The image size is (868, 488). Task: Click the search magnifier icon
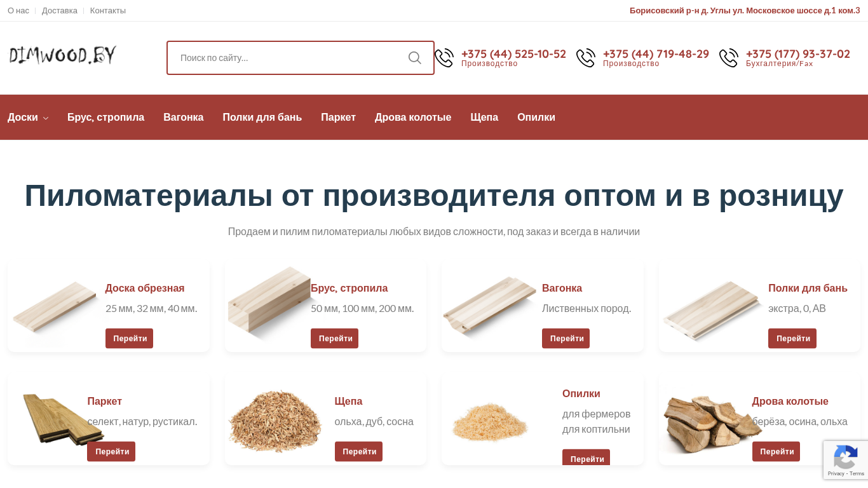[415, 58]
